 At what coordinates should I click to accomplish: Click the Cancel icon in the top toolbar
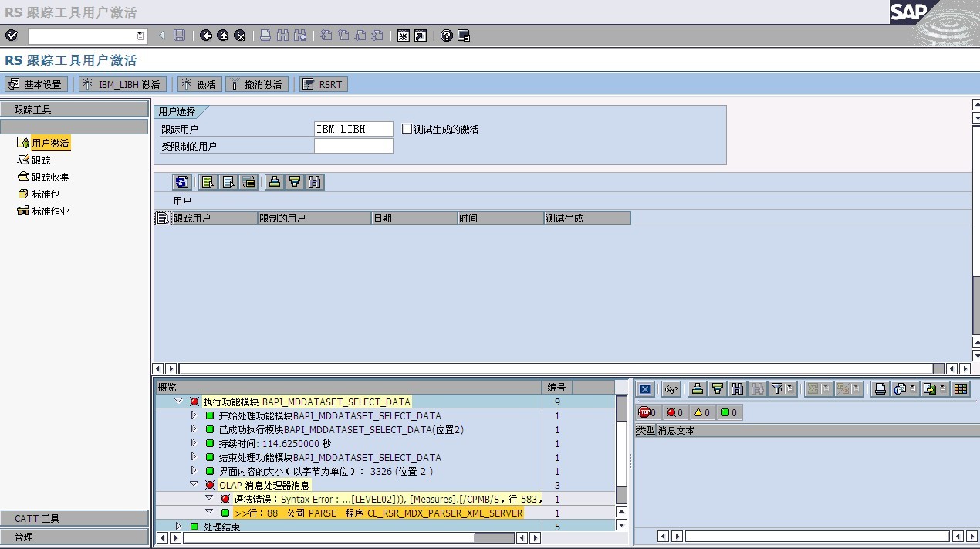click(240, 36)
